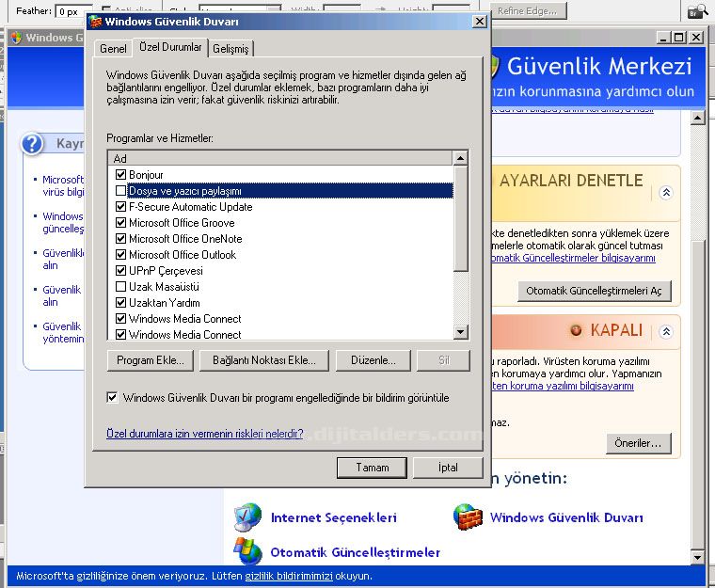This screenshot has width=715, height=588.
Task: Check the Dosya ve yazıcı paylaşımı checkbox
Action: [120, 190]
